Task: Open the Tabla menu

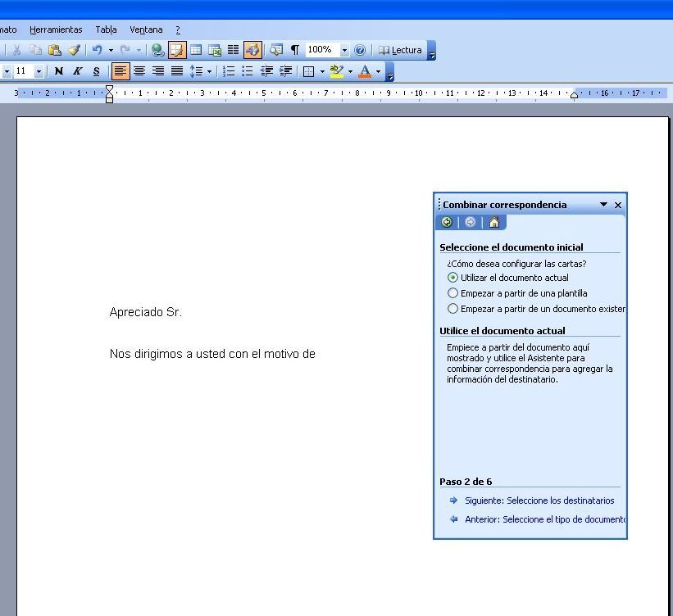Action: pyautogui.click(x=106, y=29)
